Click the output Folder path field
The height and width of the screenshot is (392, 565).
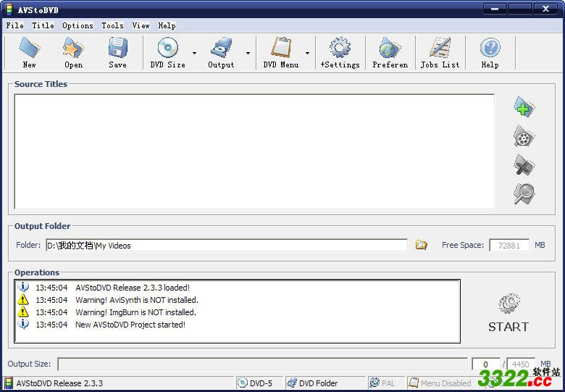[x=227, y=246]
